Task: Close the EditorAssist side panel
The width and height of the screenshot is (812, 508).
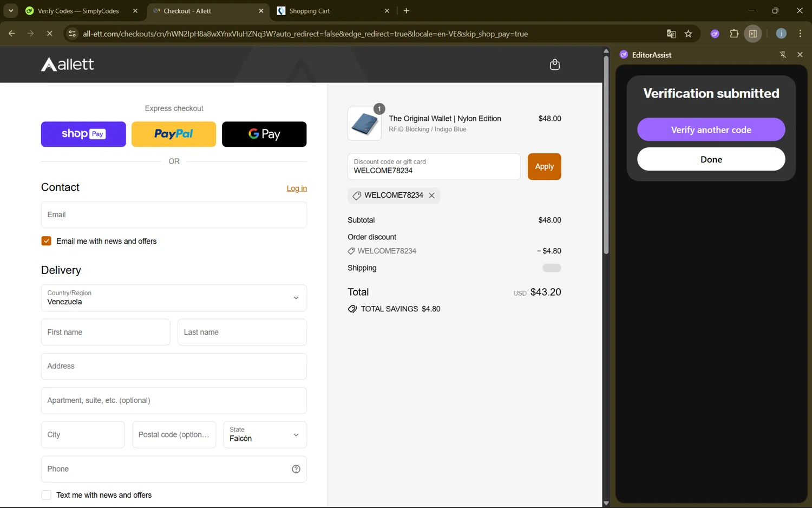Action: (800, 55)
